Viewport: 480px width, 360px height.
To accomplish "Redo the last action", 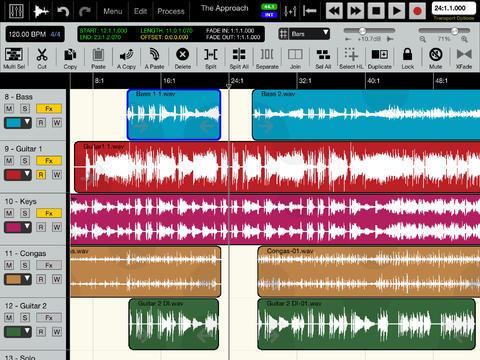I will pos(85,11).
